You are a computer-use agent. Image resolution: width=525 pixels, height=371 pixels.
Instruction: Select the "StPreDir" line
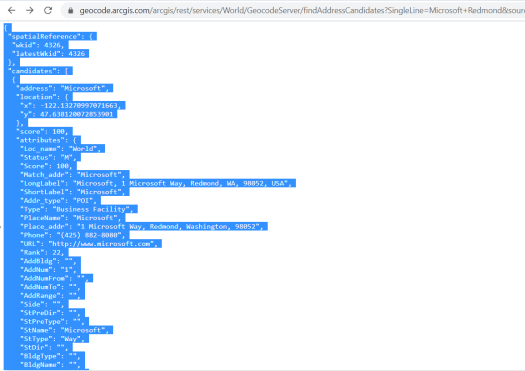(x=52, y=313)
